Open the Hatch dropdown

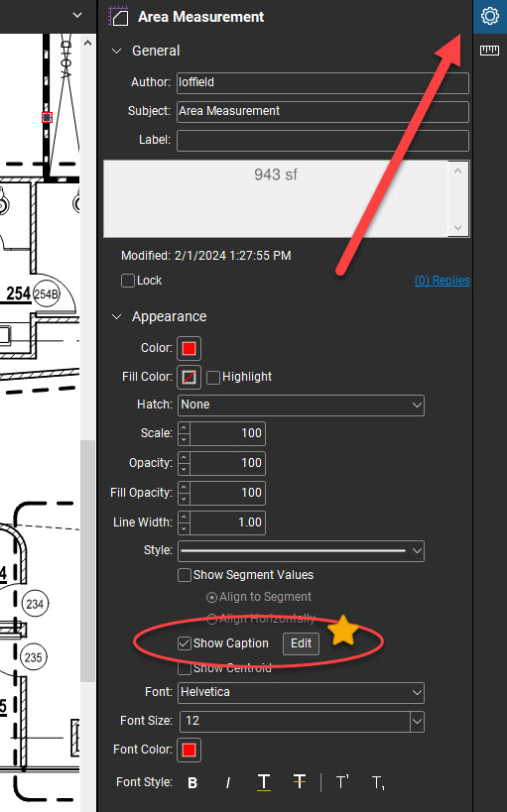point(301,405)
